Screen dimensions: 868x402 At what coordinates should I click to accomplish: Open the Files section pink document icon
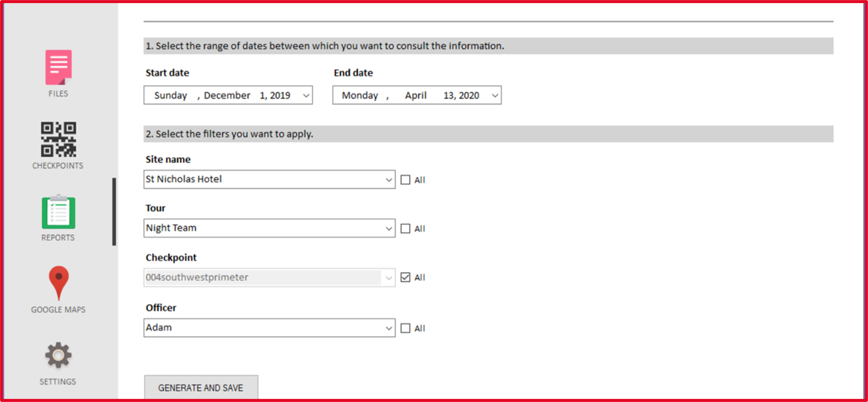[58, 67]
